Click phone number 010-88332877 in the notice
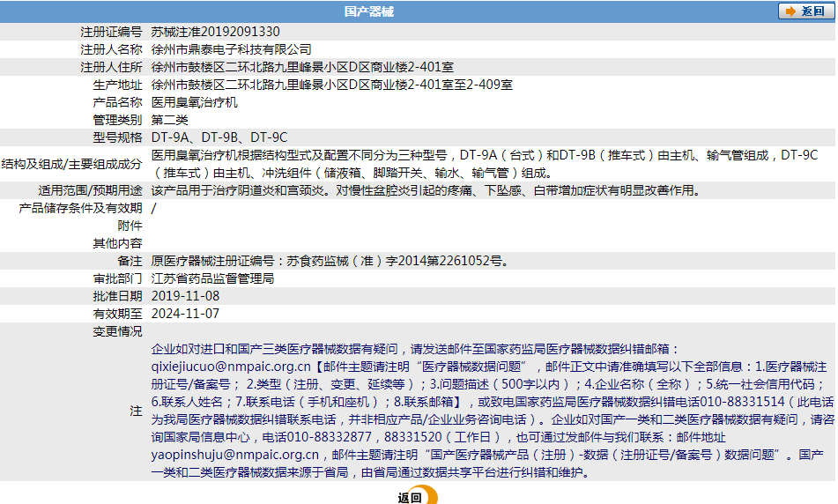 tap(330, 437)
